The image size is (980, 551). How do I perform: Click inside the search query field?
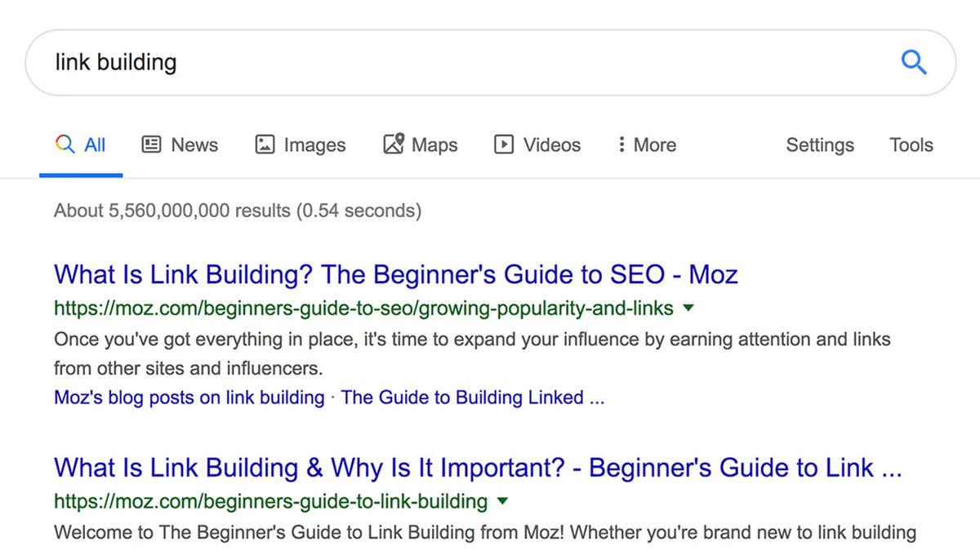click(327, 61)
